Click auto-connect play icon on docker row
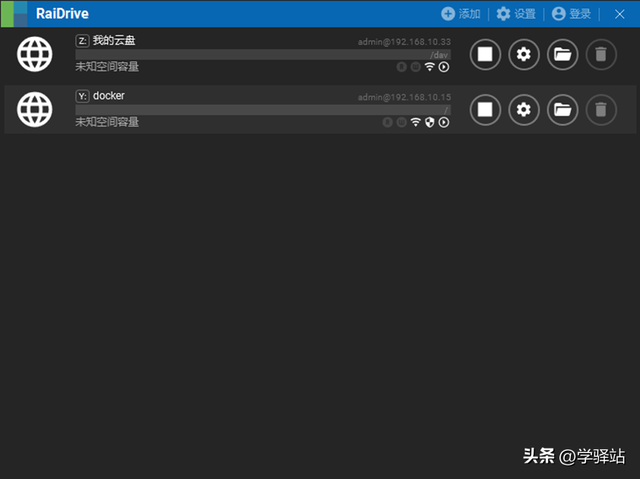The image size is (640, 479). [444, 122]
